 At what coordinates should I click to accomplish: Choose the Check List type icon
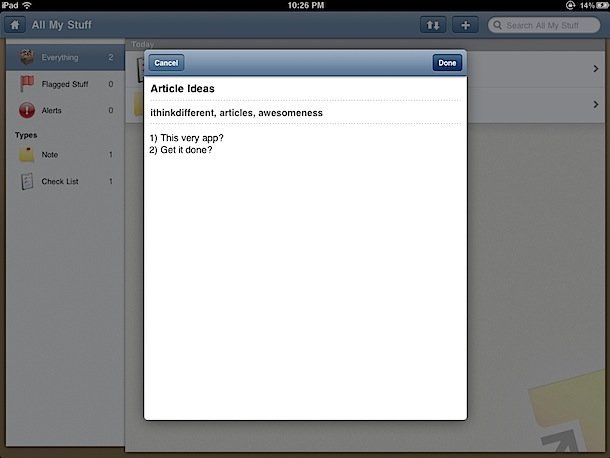[x=26, y=182]
